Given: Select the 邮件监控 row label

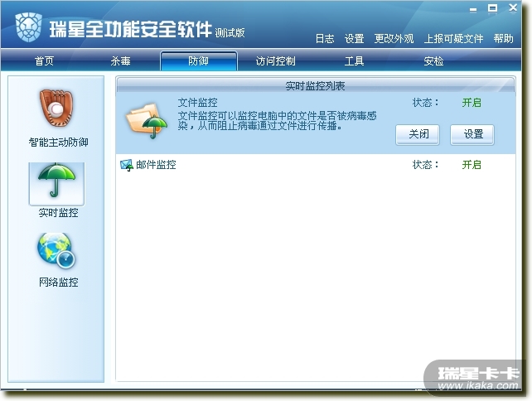Looking at the screenshot, I should coord(156,165).
